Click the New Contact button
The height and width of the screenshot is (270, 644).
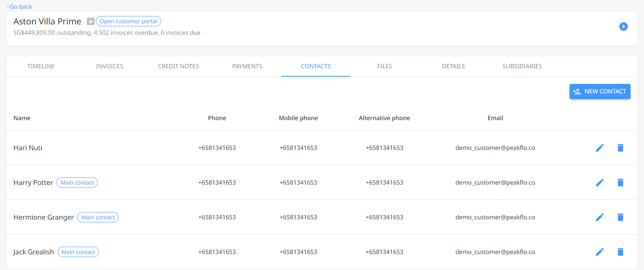[x=600, y=92]
